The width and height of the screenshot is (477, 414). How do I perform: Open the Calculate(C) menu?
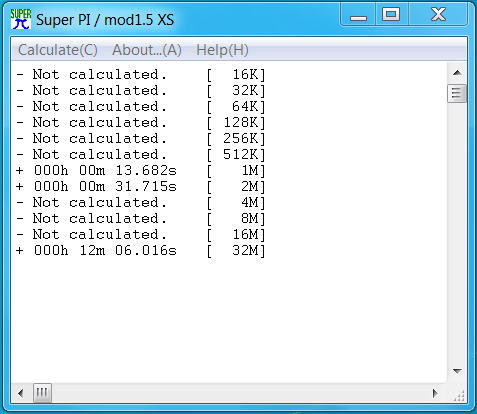58,50
